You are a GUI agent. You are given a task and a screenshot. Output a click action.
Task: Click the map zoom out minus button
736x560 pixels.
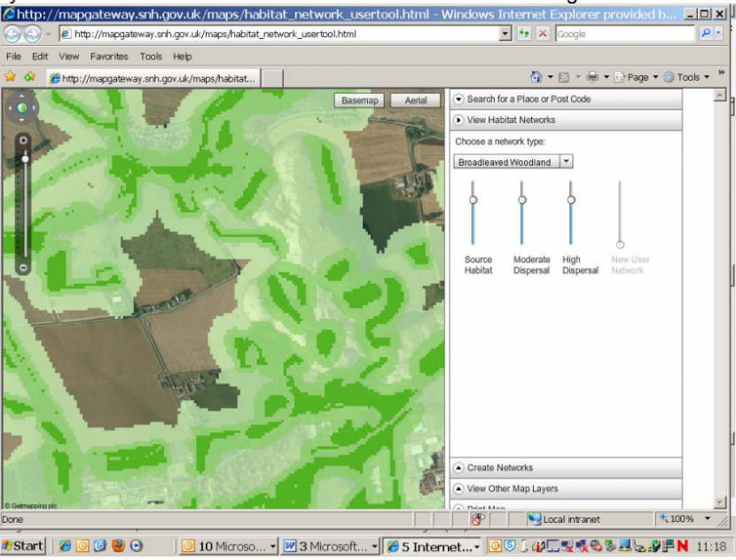pyautogui.click(x=23, y=268)
